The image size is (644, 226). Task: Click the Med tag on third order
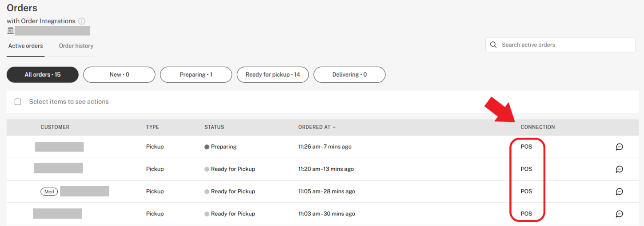[49, 192]
